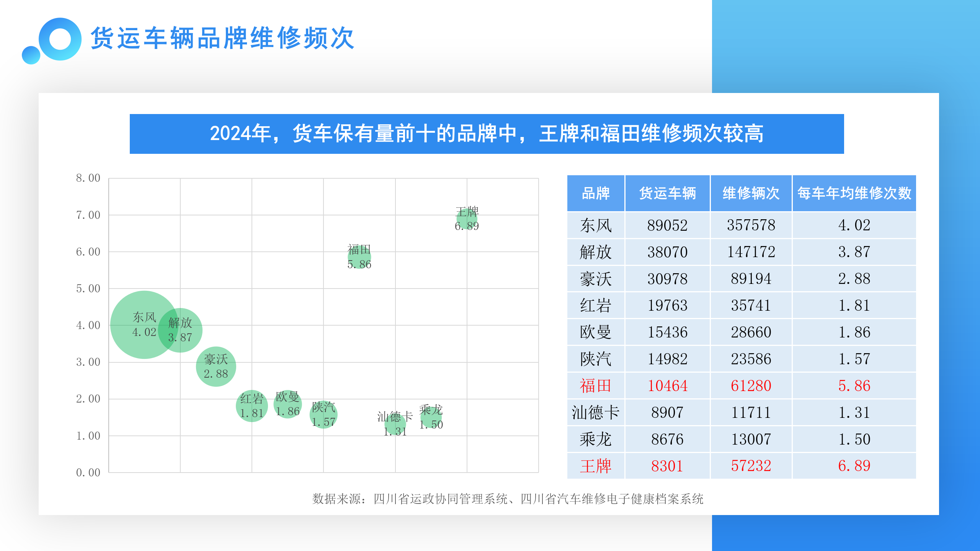Screen dimensions: 980x551
Task: Click the 福田 5.86 bubble
Action: (359, 257)
